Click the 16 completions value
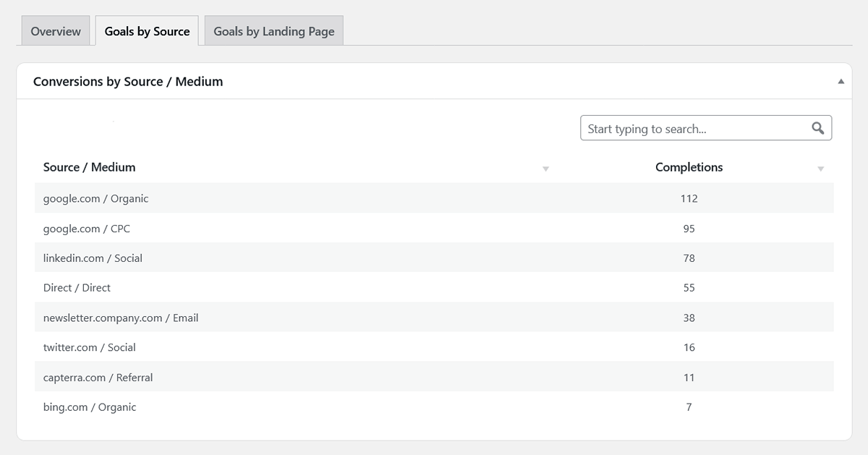Image resolution: width=868 pixels, height=455 pixels. (x=689, y=347)
